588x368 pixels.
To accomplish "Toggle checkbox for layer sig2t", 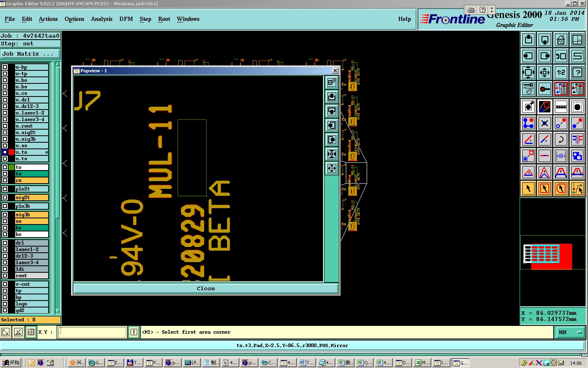I will 5,197.
